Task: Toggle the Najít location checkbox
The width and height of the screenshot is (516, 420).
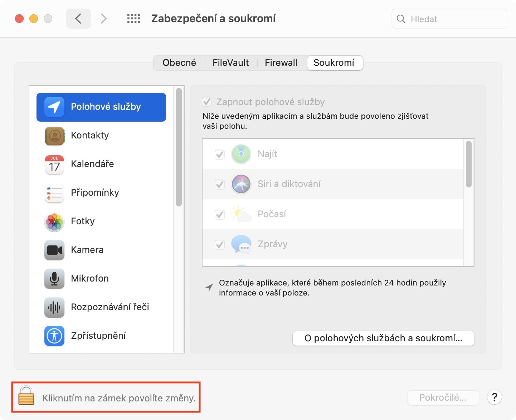Action: pos(220,155)
